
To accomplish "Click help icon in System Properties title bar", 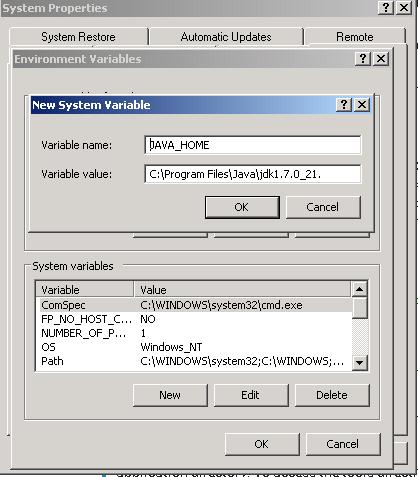I will (386, 7).
